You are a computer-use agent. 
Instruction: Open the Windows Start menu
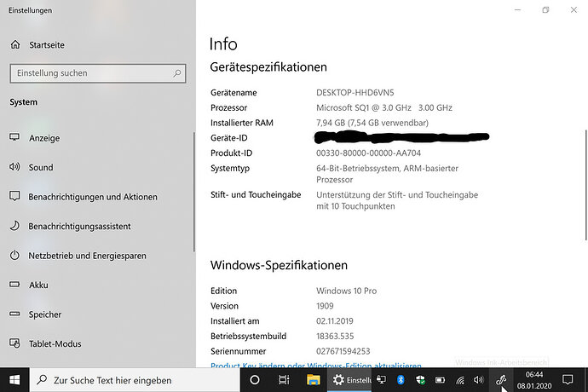(14, 380)
